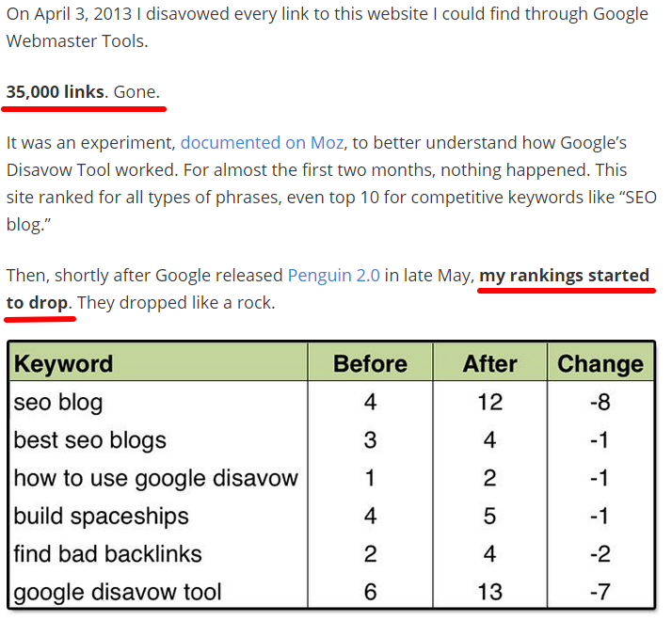This screenshot has width=672, height=621.
Task: Click the Before value '6' cell
Action: point(370,592)
